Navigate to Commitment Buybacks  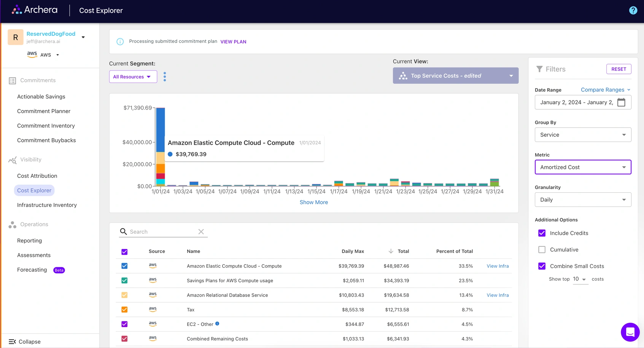46,140
